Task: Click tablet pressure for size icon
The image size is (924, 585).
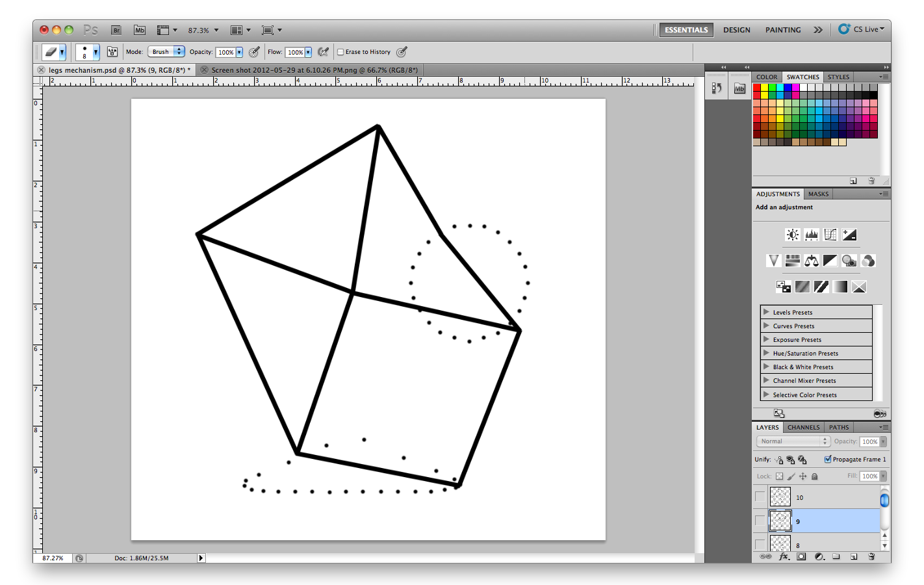Action: tap(402, 52)
